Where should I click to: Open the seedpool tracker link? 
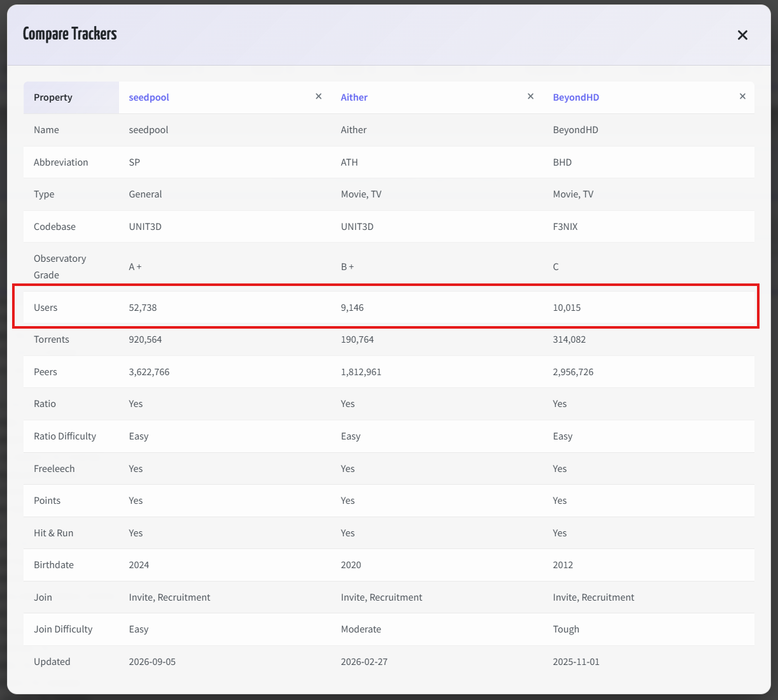click(x=149, y=97)
